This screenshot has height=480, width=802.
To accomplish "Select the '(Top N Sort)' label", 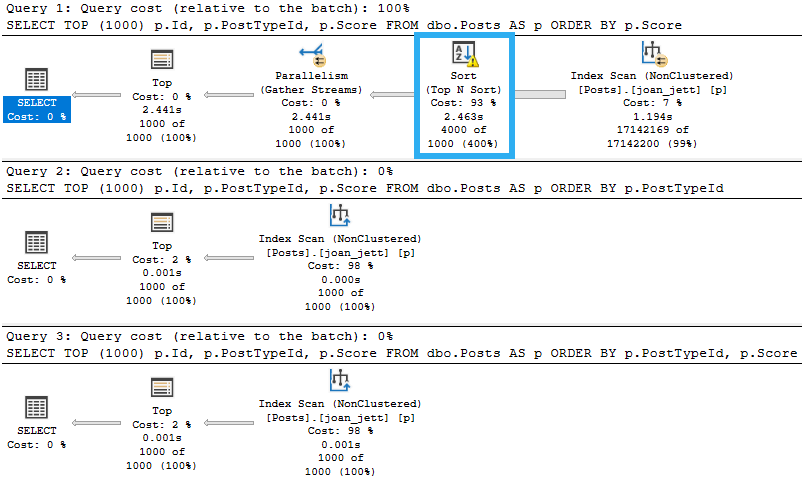I will point(463,90).
